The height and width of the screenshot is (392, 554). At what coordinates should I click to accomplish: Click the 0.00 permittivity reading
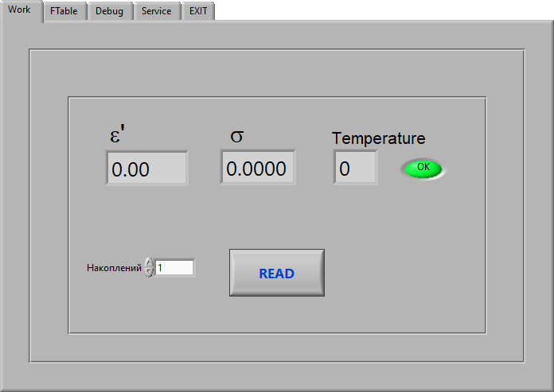pyautogui.click(x=131, y=169)
